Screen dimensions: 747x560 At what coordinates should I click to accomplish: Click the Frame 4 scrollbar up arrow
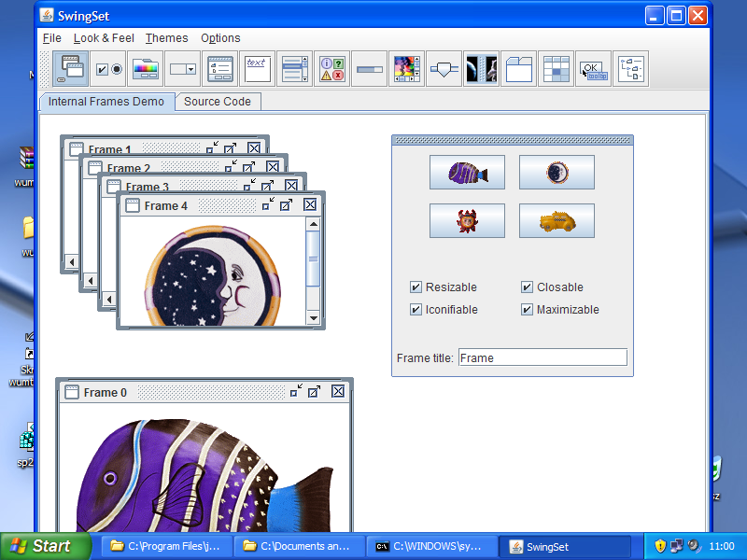pos(314,224)
